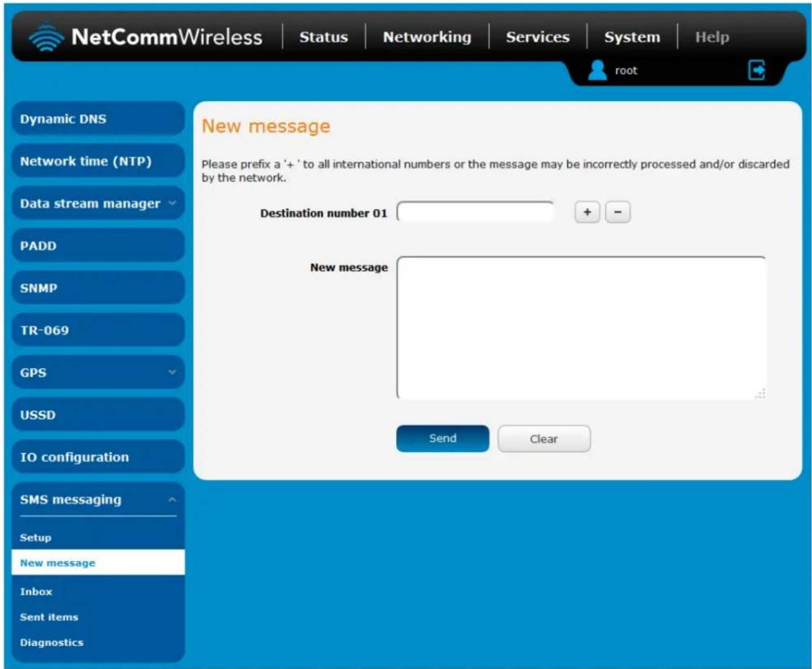Collapse the SMS messaging section
The width and height of the screenshot is (812, 669).
[98, 500]
